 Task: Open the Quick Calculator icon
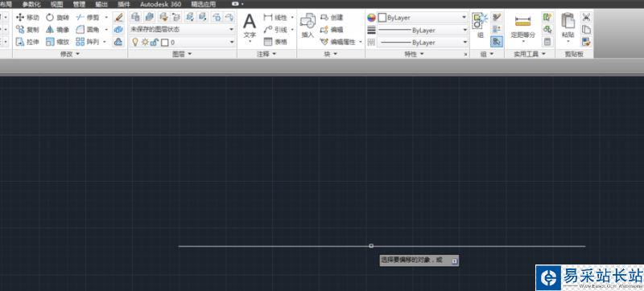coord(547,41)
